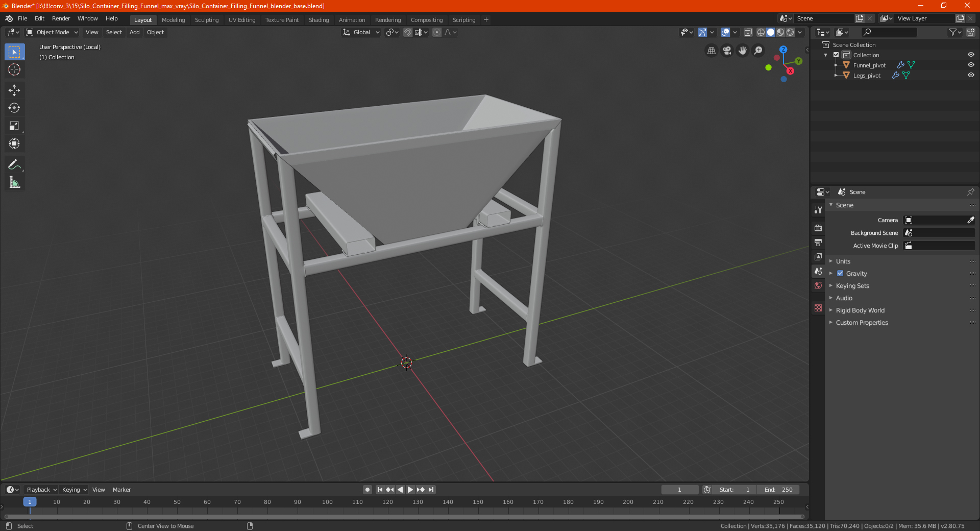Image resolution: width=980 pixels, height=531 pixels.
Task: Select the Move tool in toolbar
Action: 14,90
